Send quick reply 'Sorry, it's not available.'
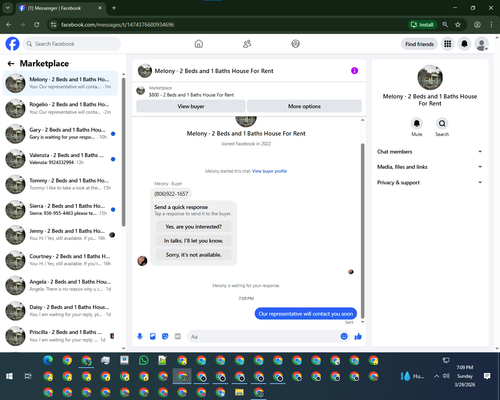This screenshot has height=400, width=500. coord(194,255)
